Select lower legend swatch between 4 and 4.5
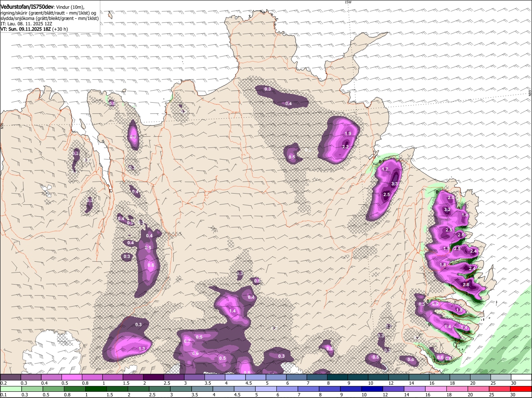 click(224, 389)
